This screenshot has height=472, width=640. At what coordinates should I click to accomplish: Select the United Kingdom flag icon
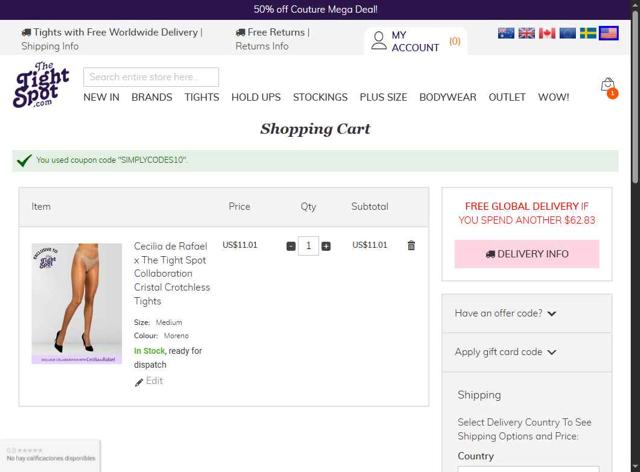tap(526, 33)
